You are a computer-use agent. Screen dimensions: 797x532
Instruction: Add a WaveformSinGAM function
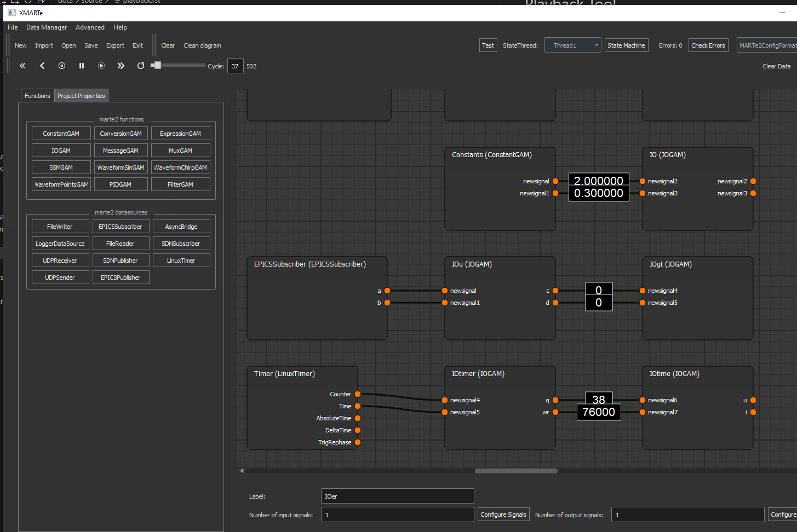click(121, 167)
